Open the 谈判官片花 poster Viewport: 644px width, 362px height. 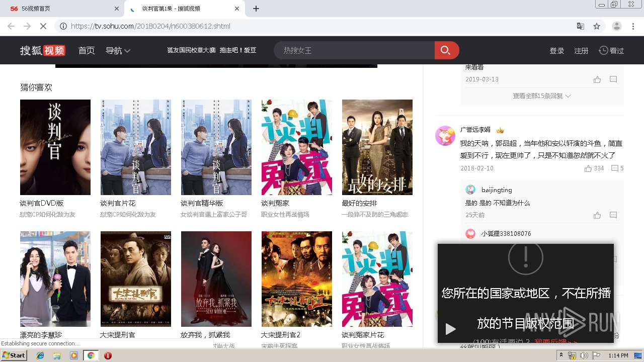pos(136,147)
